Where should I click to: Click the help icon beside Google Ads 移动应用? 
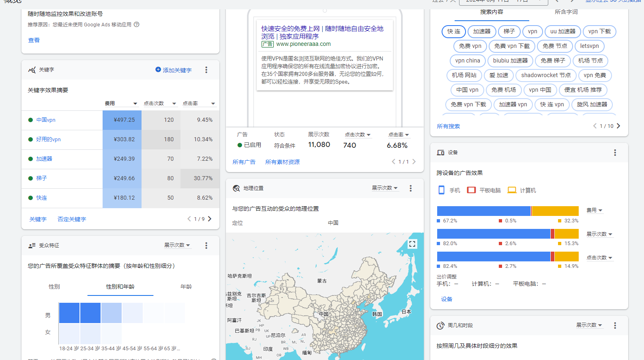(x=137, y=24)
